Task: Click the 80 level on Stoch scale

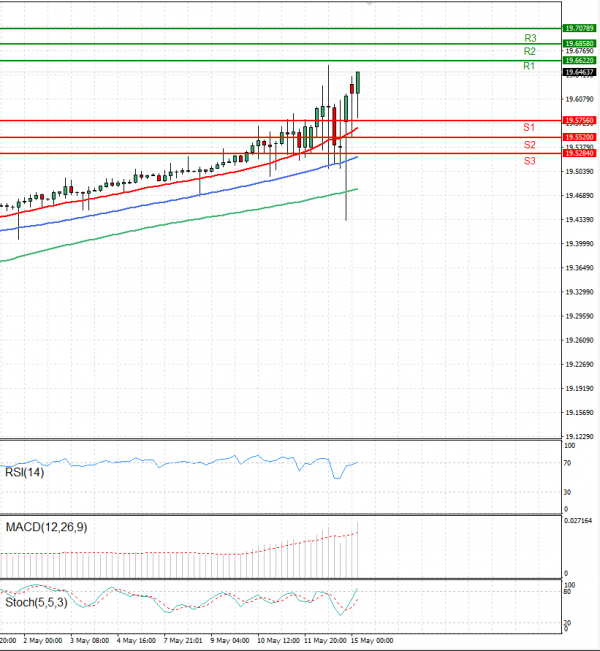Action: 567,592
